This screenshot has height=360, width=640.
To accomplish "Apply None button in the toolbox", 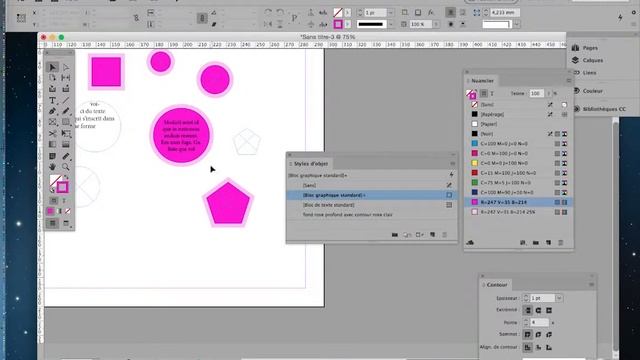I will tap(68, 211).
